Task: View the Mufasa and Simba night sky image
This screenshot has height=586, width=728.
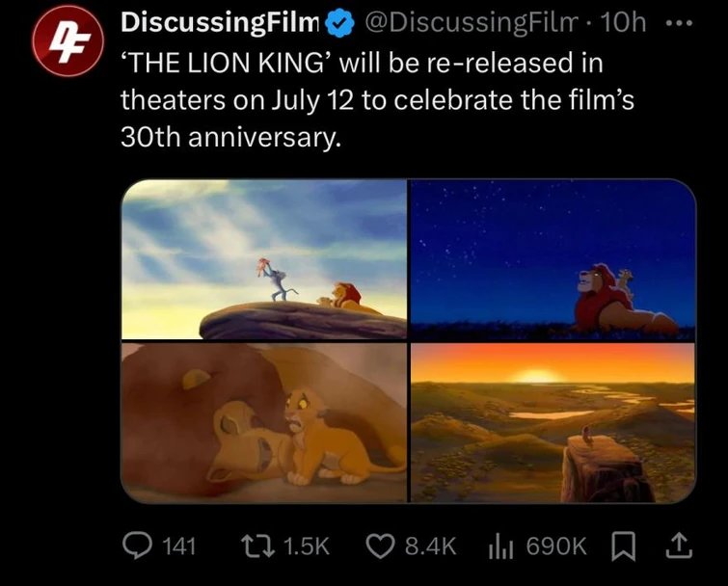Action: pos(553,260)
